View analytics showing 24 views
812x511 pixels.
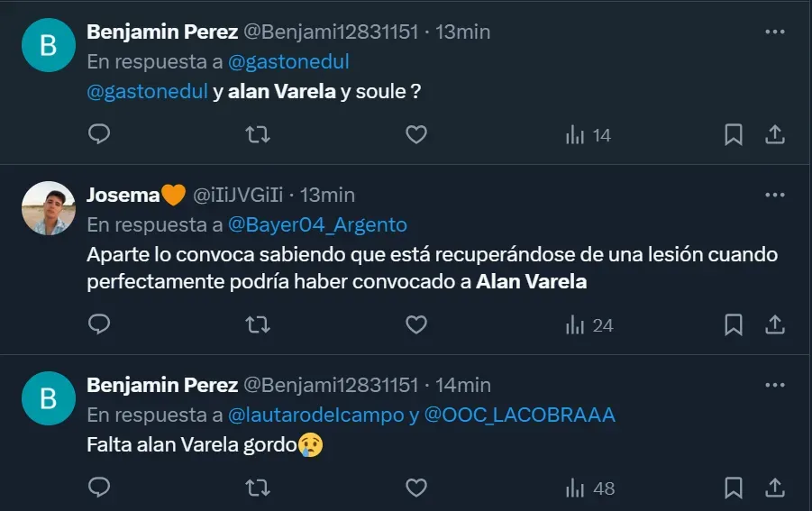(x=588, y=325)
